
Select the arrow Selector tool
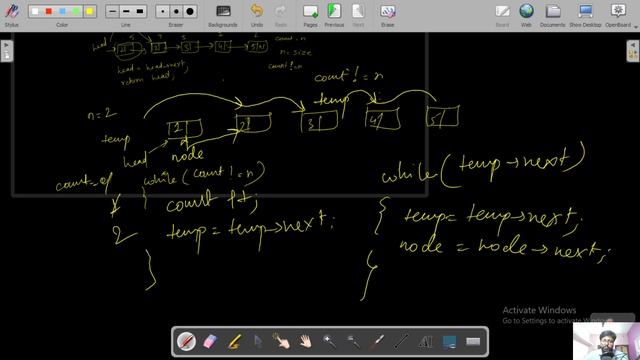coord(258,341)
